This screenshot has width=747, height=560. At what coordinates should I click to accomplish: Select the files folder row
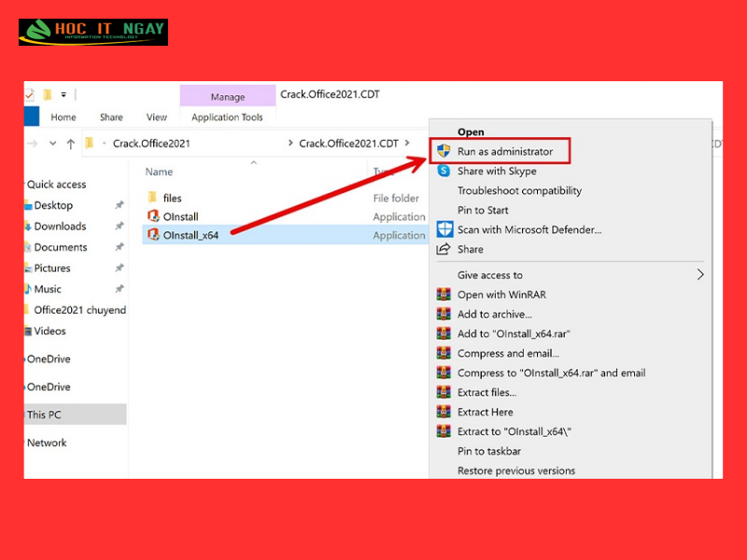[285, 198]
